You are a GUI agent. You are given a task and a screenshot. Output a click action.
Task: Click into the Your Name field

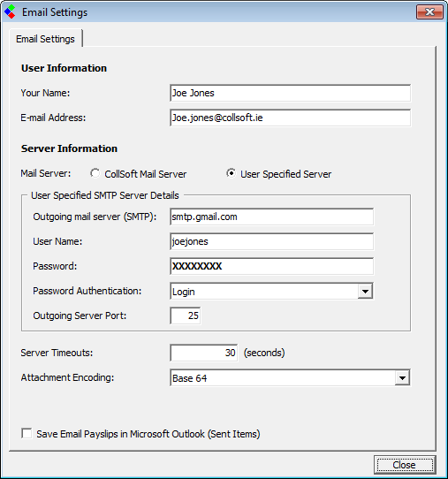coord(290,93)
